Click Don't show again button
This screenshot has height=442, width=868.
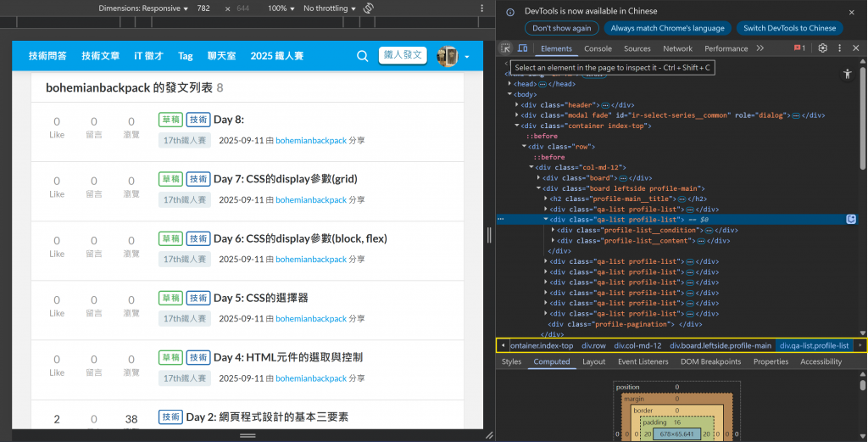point(561,28)
